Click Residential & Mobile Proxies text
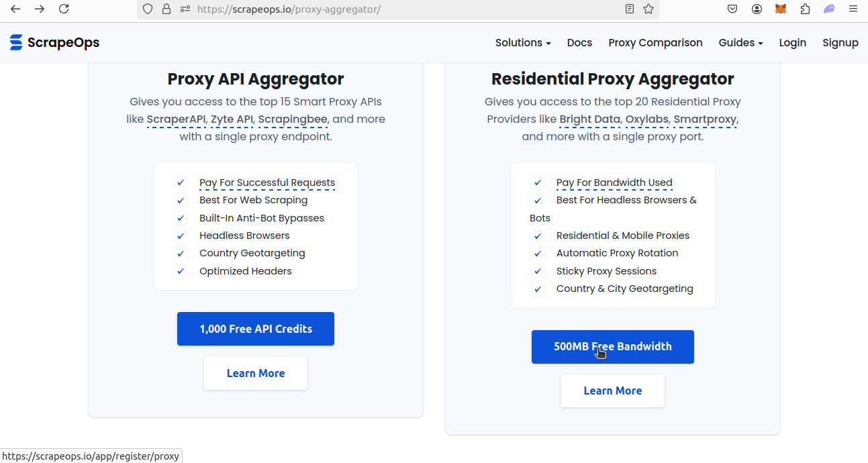This screenshot has height=463, width=868. [x=623, y=236]
